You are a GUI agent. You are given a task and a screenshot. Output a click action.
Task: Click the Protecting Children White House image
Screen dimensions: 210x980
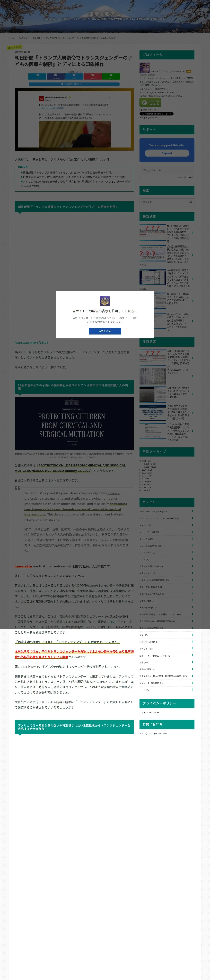pyautogui.click(x=74, y=423)
